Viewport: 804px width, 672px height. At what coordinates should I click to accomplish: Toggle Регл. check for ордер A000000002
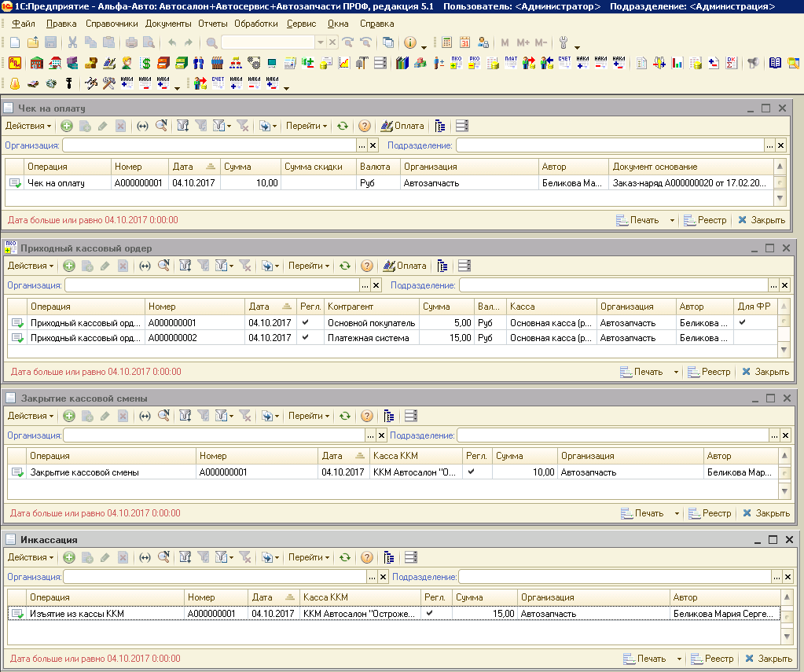point(306,337)
